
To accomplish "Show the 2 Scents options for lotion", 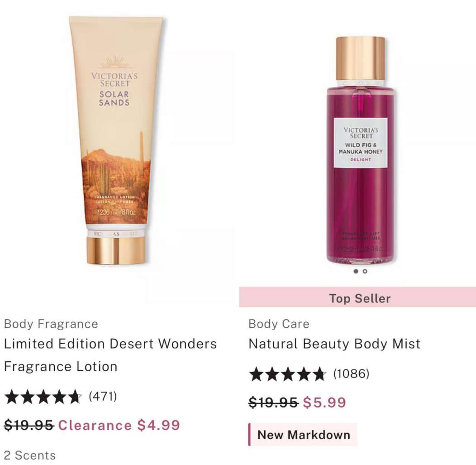I will (x=30, y=455).
